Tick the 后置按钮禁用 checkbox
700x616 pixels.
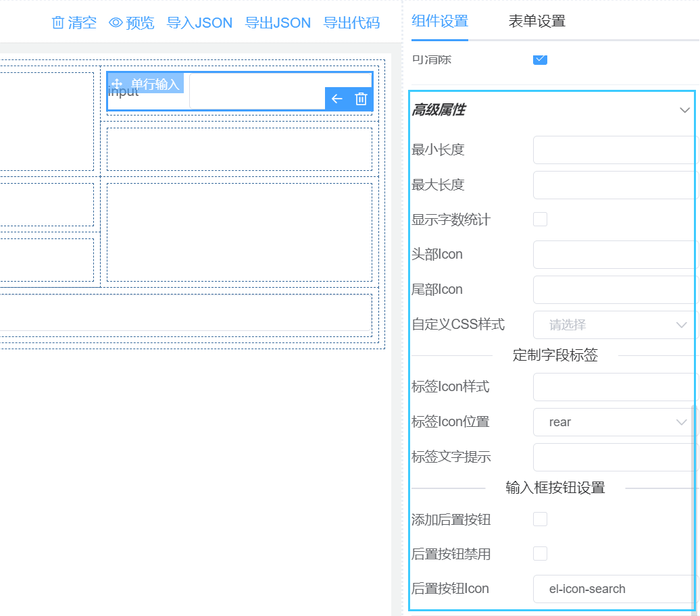pos(540,554)
